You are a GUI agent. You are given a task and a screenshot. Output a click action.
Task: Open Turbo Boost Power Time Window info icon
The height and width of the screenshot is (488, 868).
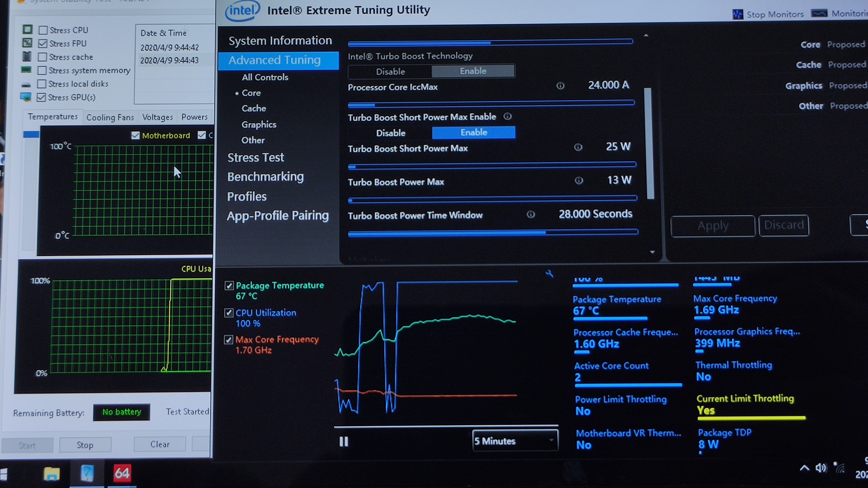pyautogui.click(x=531, y=214)
